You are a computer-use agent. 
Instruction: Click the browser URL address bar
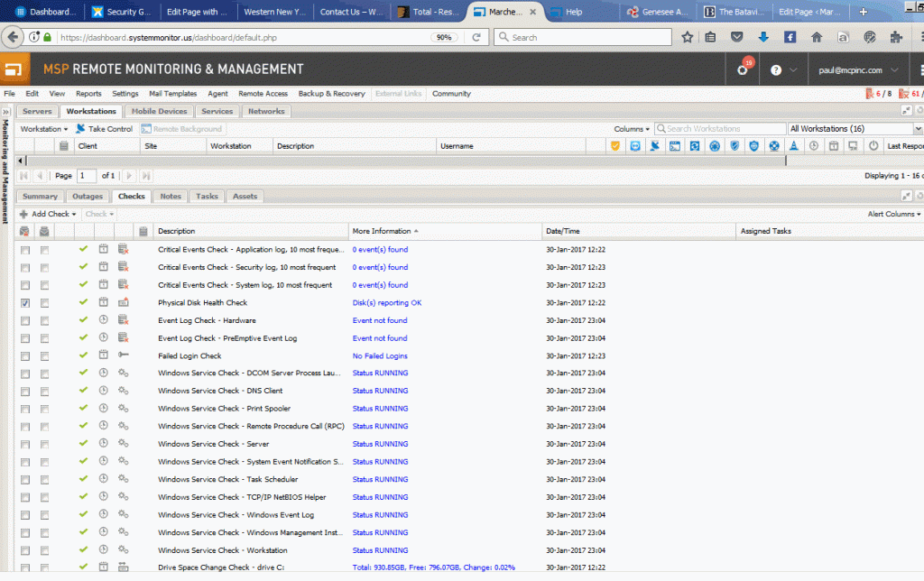click(x=244, y=37)
